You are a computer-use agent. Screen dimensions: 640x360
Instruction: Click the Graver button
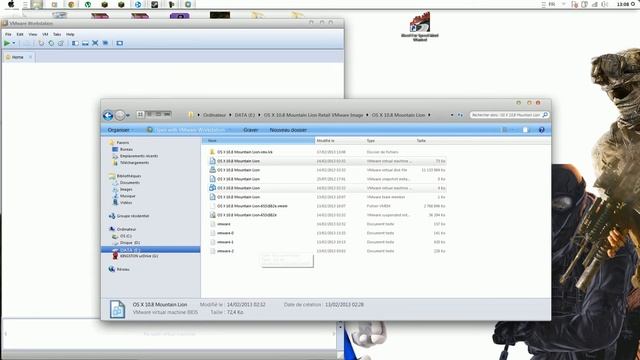(x=251, y=130)
